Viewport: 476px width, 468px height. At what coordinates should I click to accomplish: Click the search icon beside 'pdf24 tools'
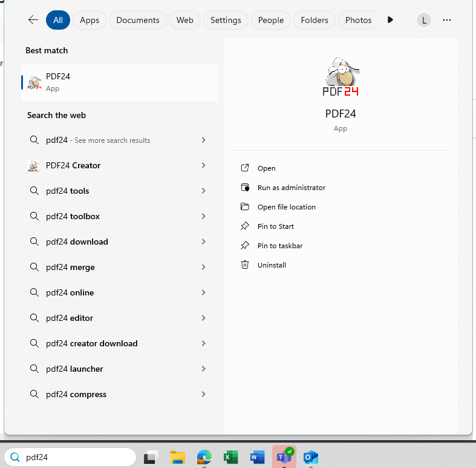pyautogui.click(x=34, y=191)
